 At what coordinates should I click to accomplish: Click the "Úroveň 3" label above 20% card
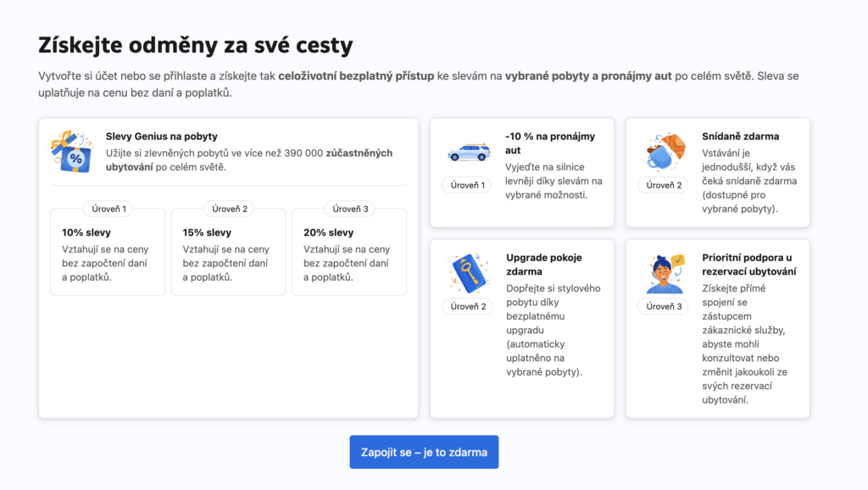point(349,209)
